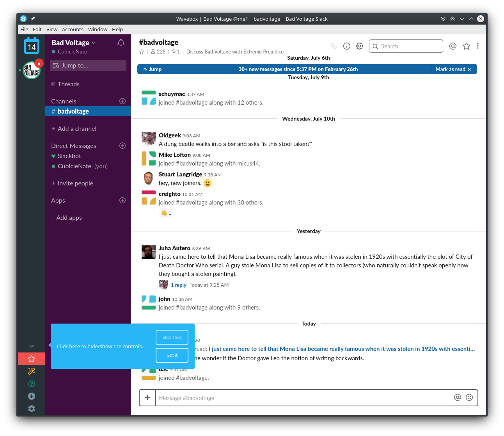Click the Jump to... quick switcher field
The width and height of the screenshot is (504, 436).
pos(88,66)
